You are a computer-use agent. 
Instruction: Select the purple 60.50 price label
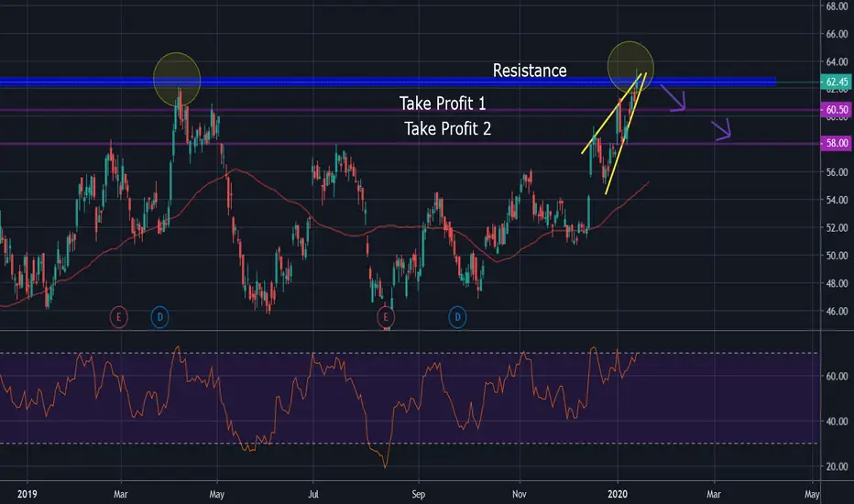(x=836, y=110)
